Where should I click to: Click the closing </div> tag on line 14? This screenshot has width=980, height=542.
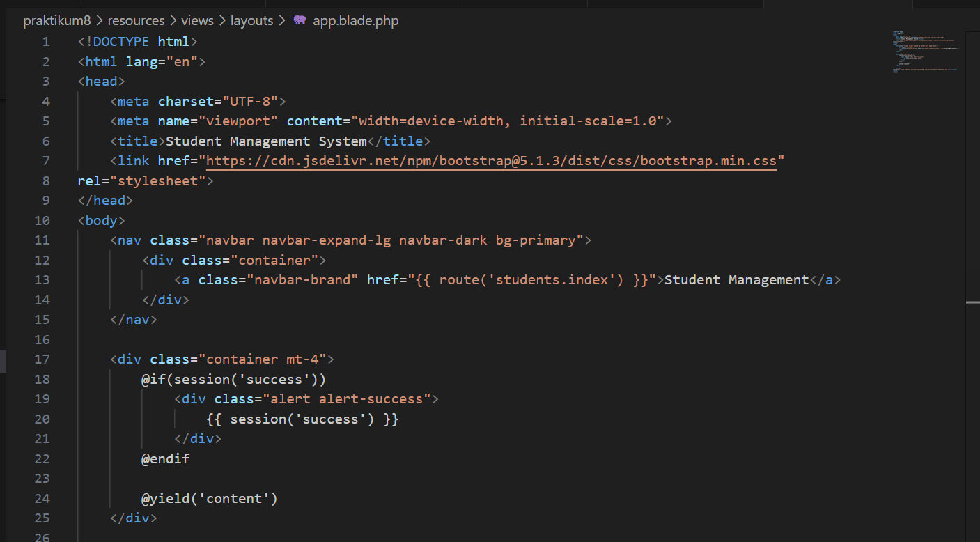click(x=166, y=300)
